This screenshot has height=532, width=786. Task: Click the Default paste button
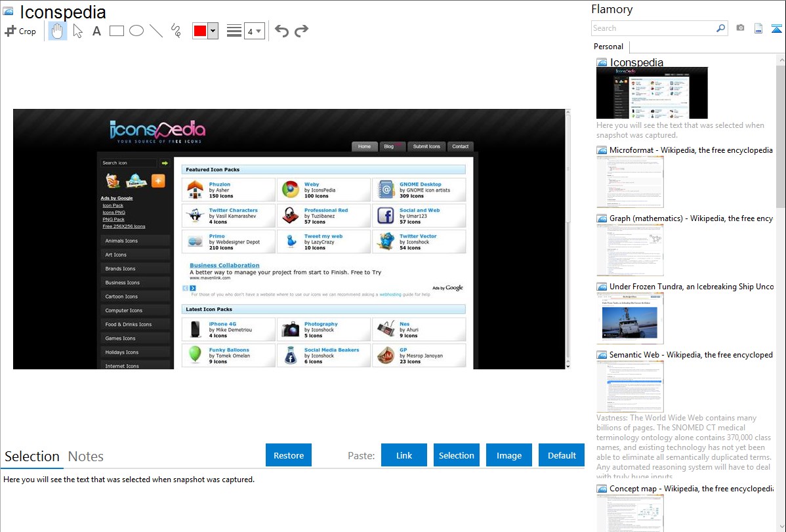pyautogui.click(x=562, y=455)
